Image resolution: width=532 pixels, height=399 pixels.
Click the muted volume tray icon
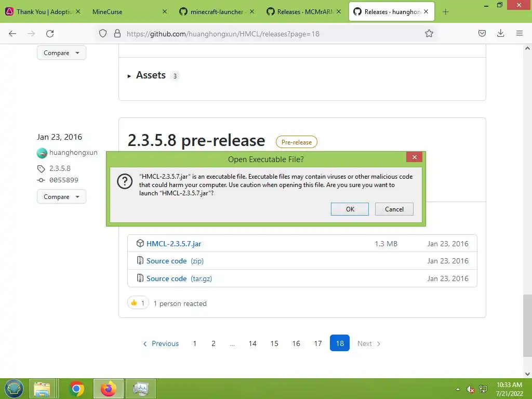[x=470, y=390]
